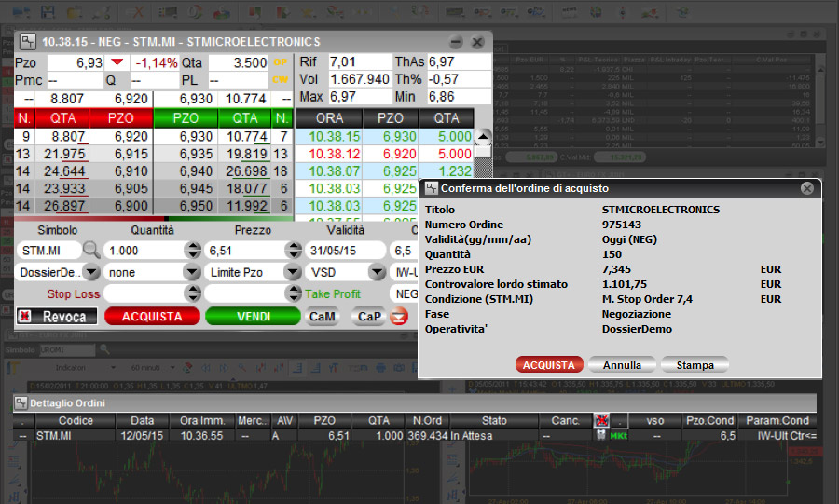Click the news icon in the main toolbar
Image resolution: width=839 pixels, height=504 pixels.
tap(570, 11)
